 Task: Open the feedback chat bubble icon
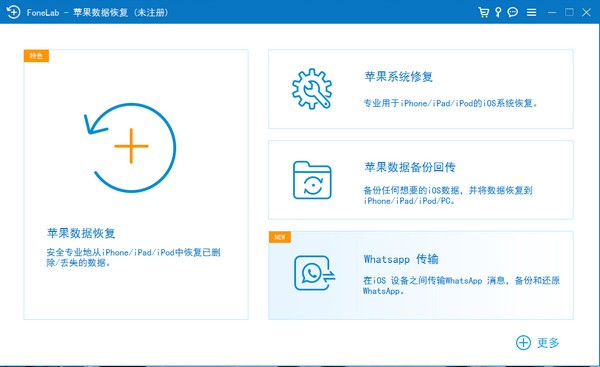point(512,12)
